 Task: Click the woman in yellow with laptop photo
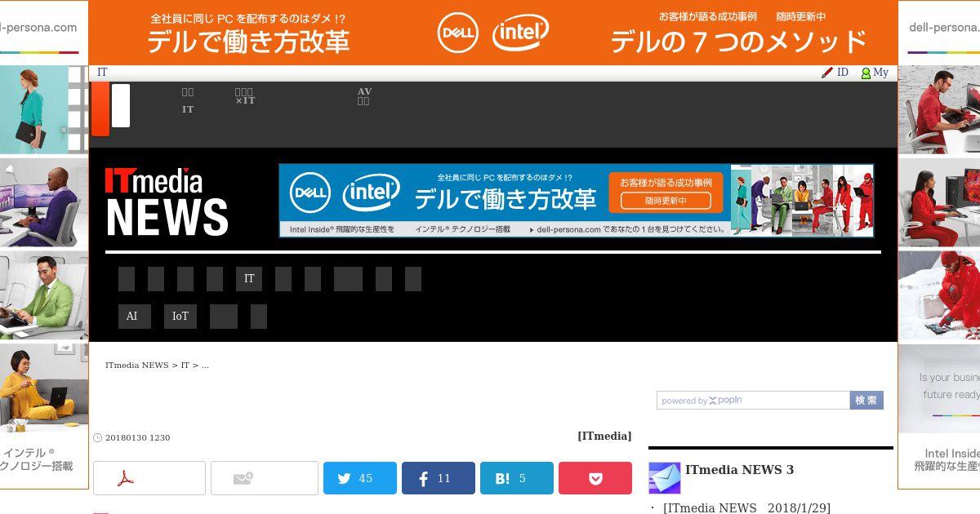[x=44, y=388]
